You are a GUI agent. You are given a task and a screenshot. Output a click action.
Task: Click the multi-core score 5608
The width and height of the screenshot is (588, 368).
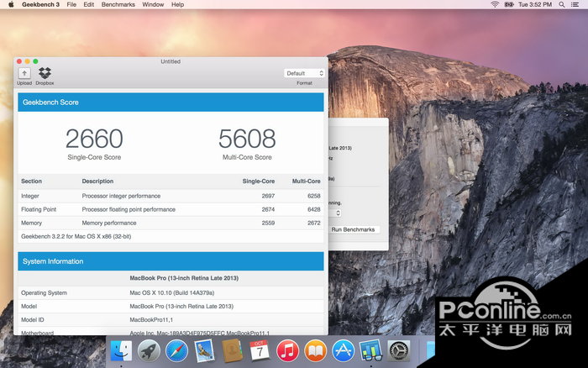[x=247, y=139]
